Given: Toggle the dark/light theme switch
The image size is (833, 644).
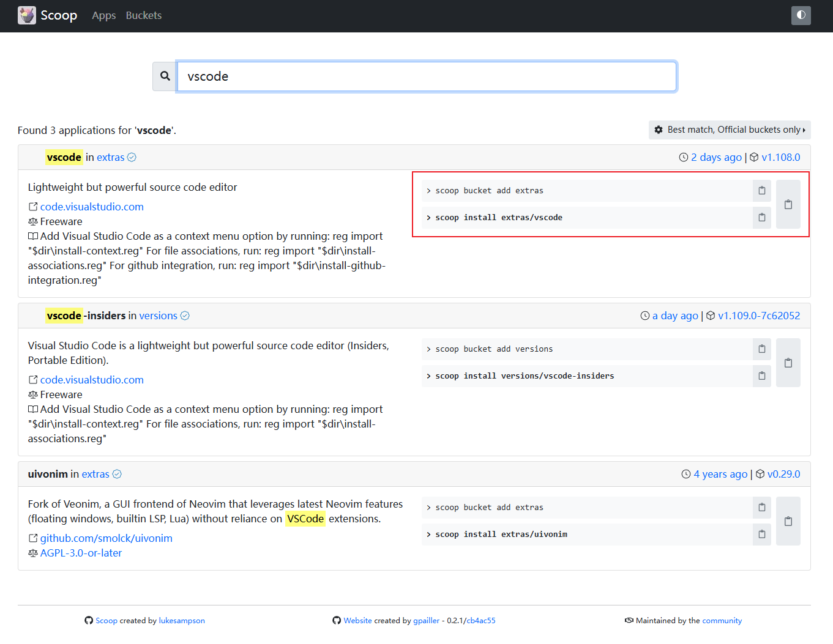Looking at the screenshot, I should [801, 15].
